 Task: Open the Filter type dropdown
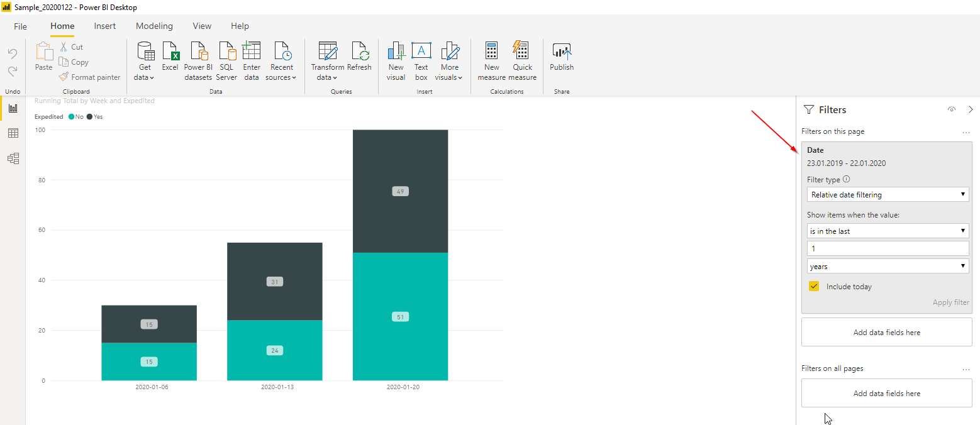(888, 195)
